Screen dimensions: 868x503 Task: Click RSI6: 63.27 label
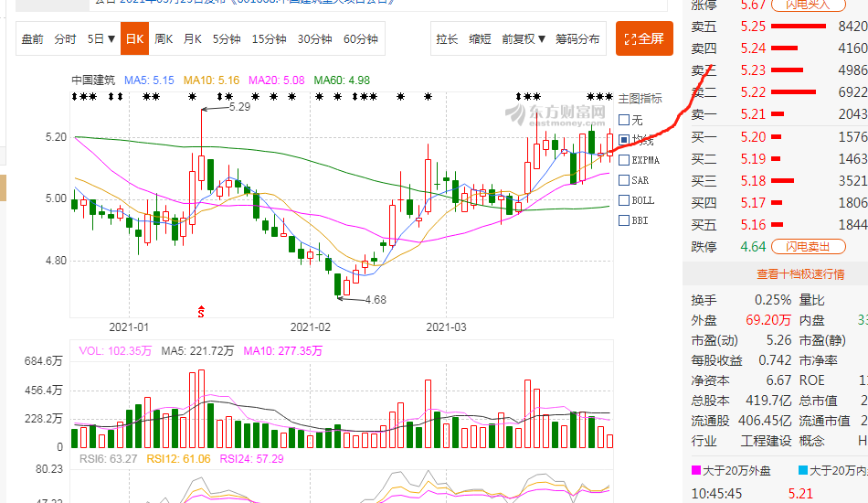coord(108,459)
